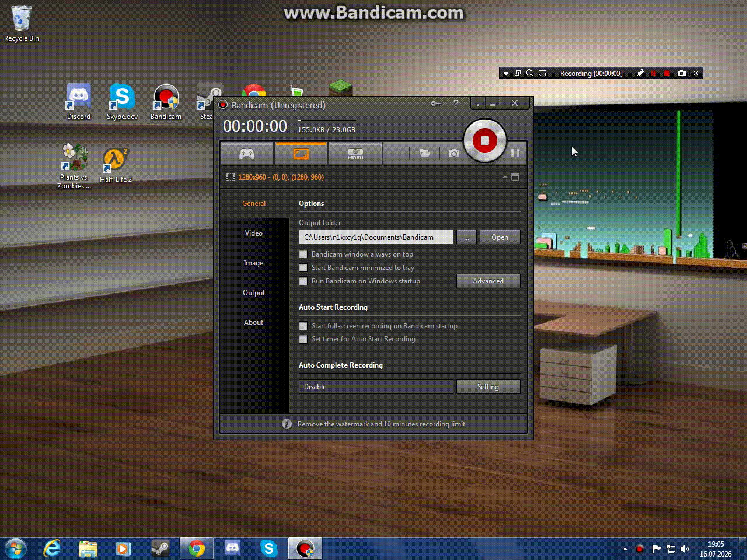Viewport: 747px width, 560px height.
Task: Enable Start Bandicam minimized to tray
Action: [303, 268]
